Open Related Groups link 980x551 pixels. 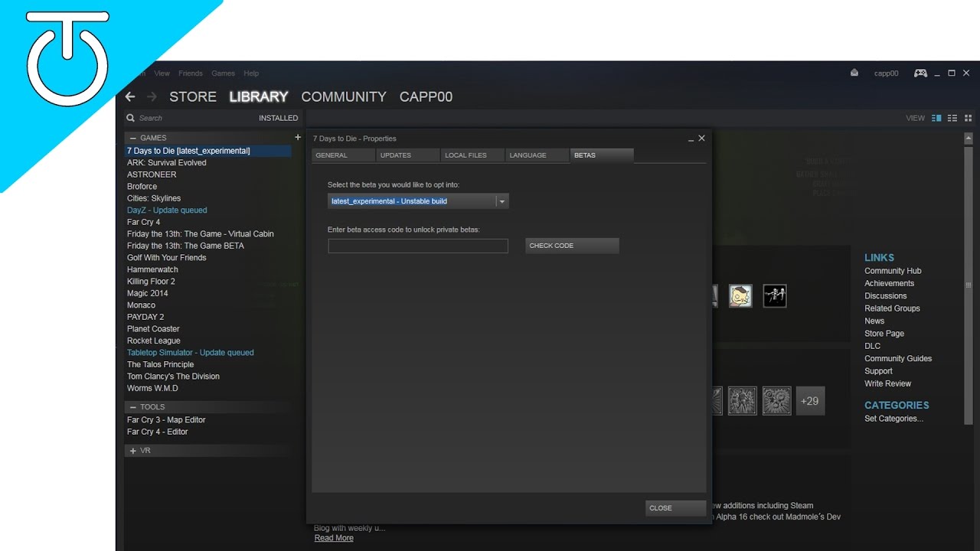[x=892, y=308]
